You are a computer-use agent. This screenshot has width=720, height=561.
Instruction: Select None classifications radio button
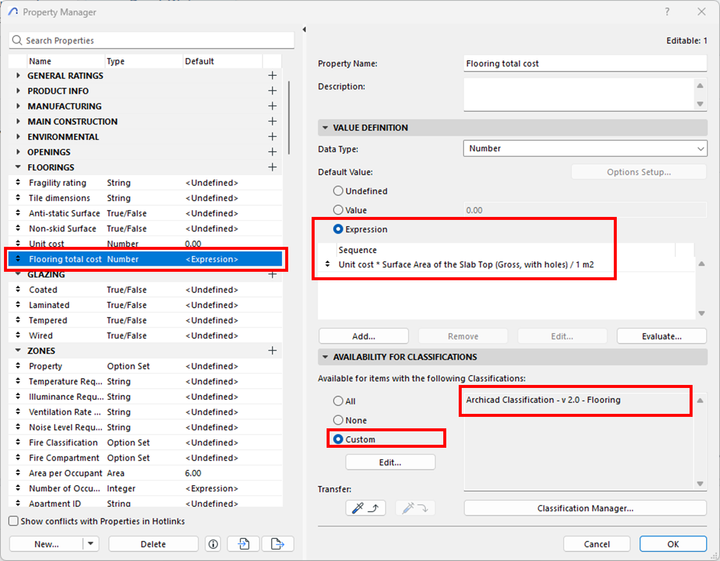click(x=338, y=420)
